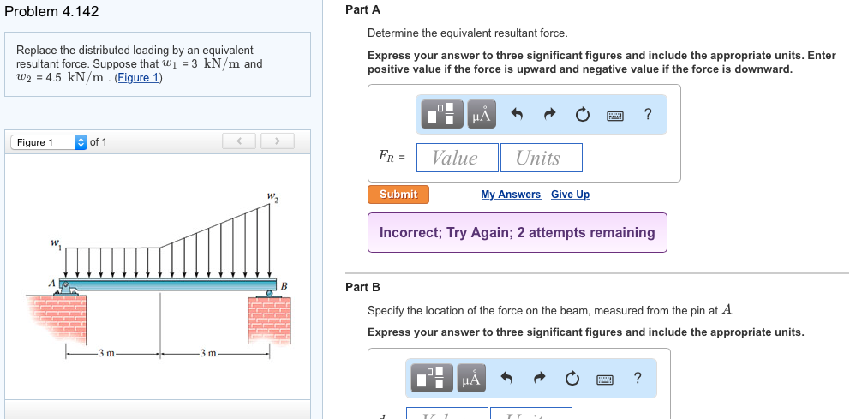This screenshot has width=868, height=419.
Task: Go to the next figure arrow
Action: point(276,141)
